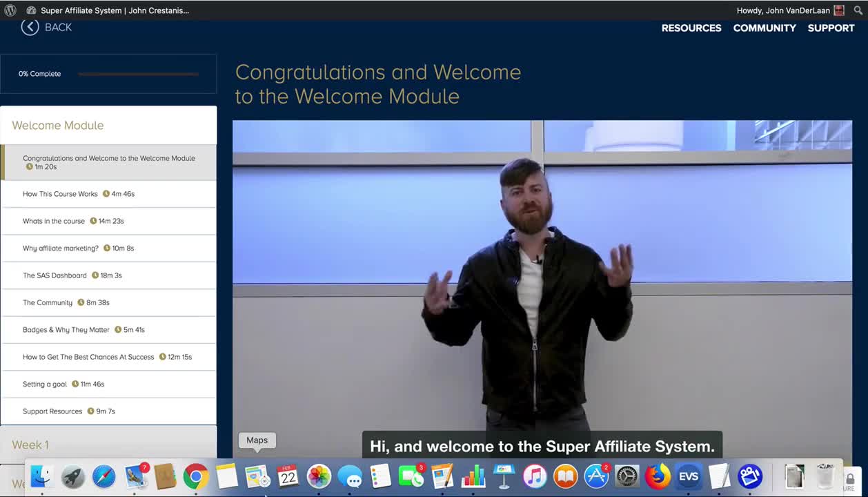Viewport: 868px width, 497px height.
Task: Open iTunes from the Dock
Action: (x=535, y=476)
